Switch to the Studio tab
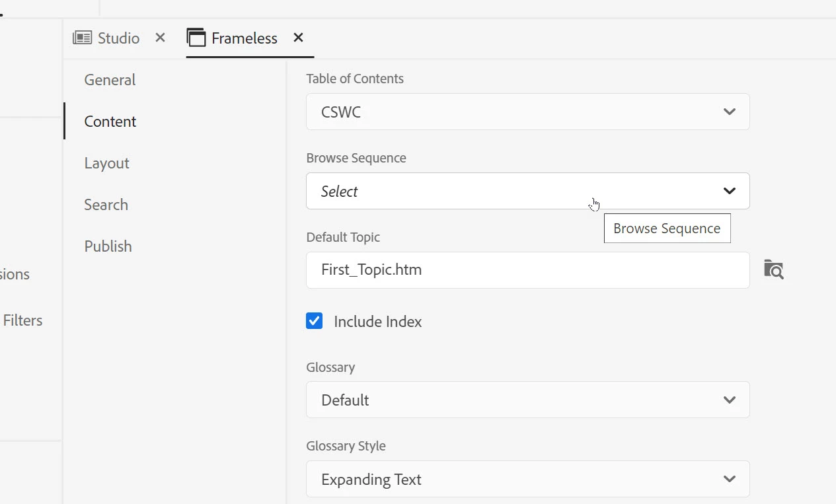This screenshot has height=504, width=836. [118, 38]
